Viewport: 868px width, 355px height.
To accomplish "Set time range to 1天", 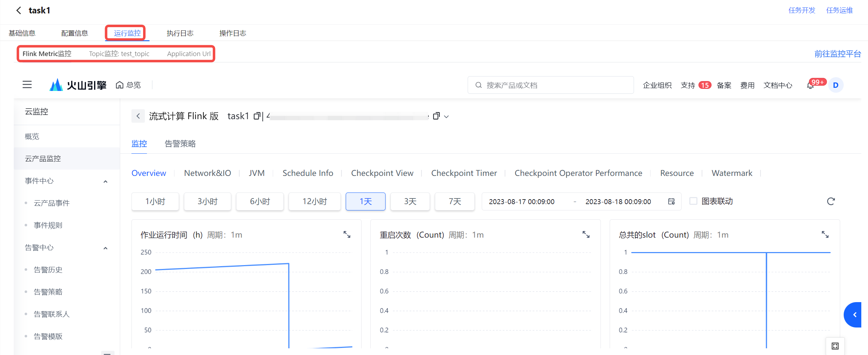I will click(x=365, y=201).
